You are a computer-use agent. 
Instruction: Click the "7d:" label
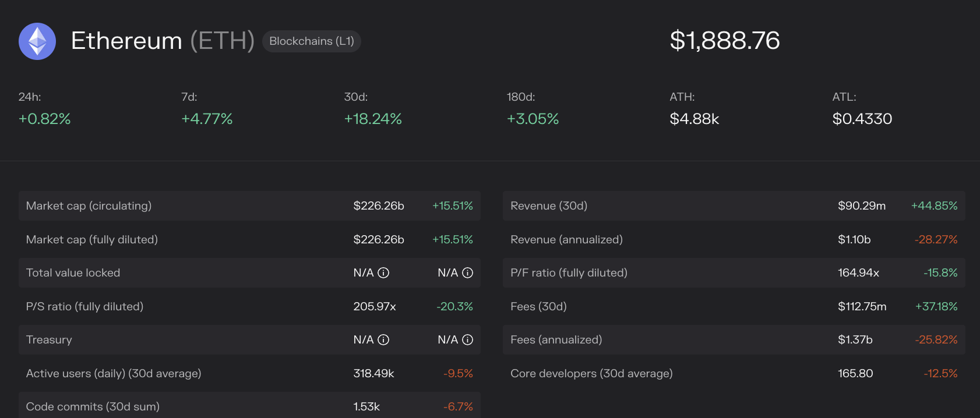(x=189, y=97)
